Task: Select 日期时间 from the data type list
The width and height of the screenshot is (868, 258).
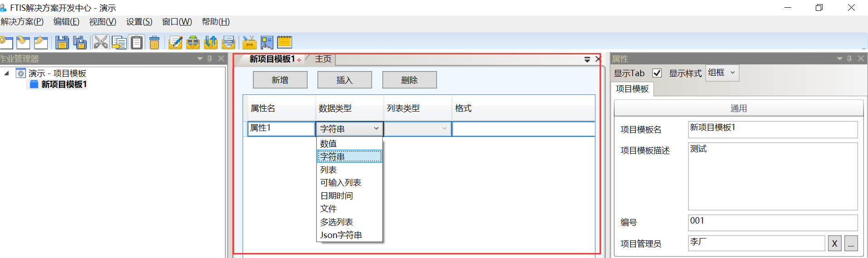Action: [337, 196]
